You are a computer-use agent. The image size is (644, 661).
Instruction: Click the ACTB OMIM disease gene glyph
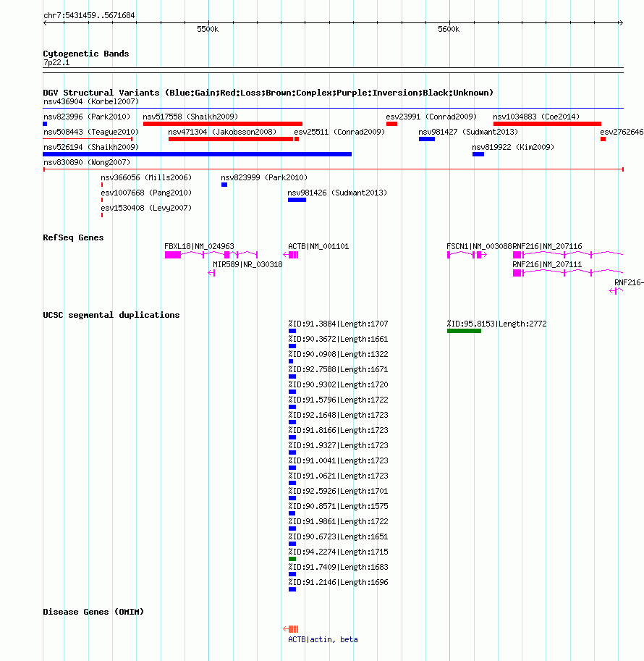tap(291, 629)
